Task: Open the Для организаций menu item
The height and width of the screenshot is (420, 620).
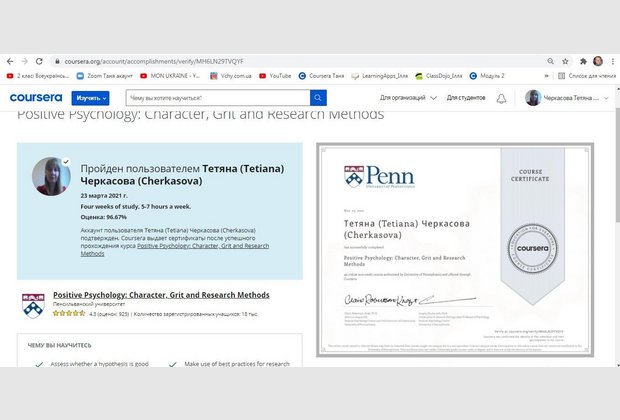Action: pyautogui.click(x=403, y=98)
